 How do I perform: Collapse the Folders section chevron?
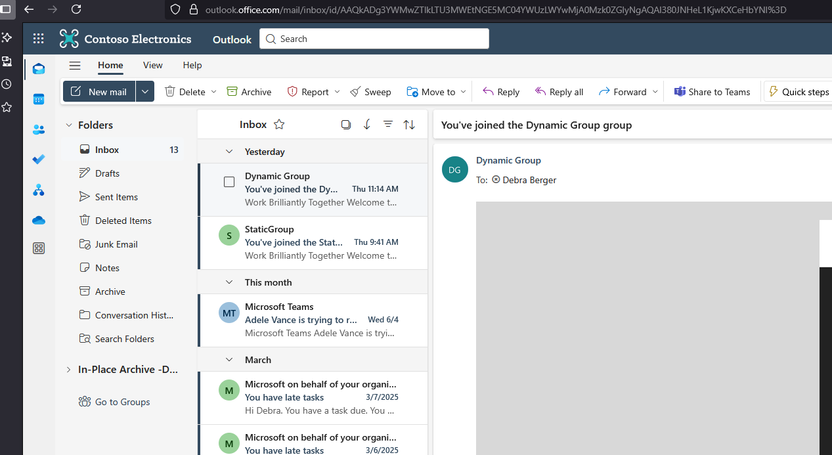(68, 125)
